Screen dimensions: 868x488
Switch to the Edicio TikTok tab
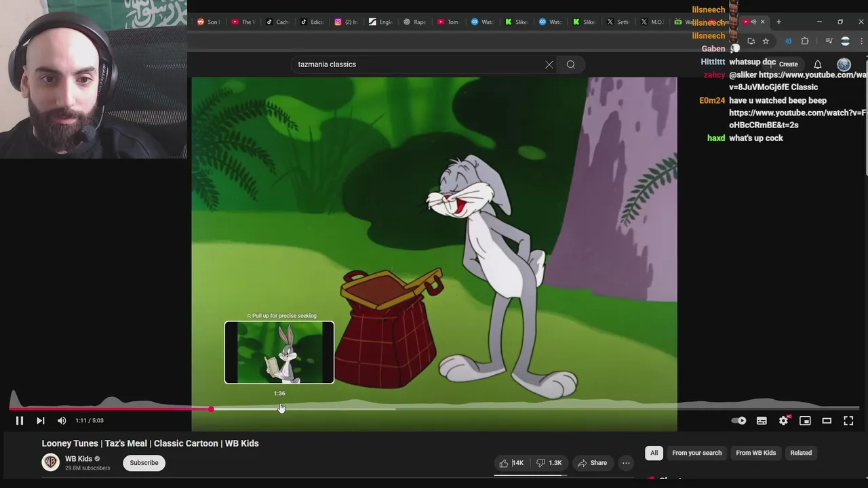[312, 22]
